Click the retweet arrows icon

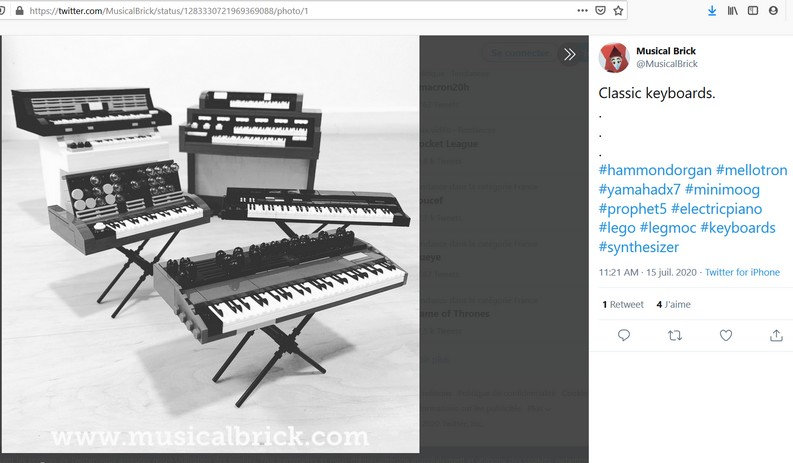675,335
